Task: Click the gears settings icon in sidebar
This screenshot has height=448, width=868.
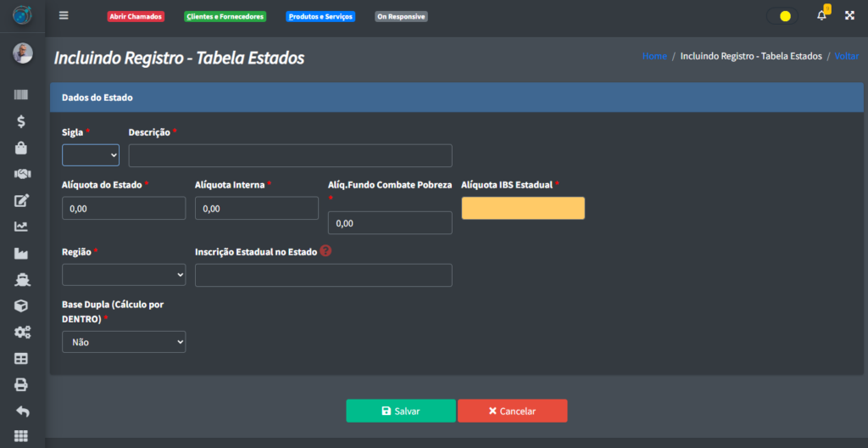Action: 22,332
